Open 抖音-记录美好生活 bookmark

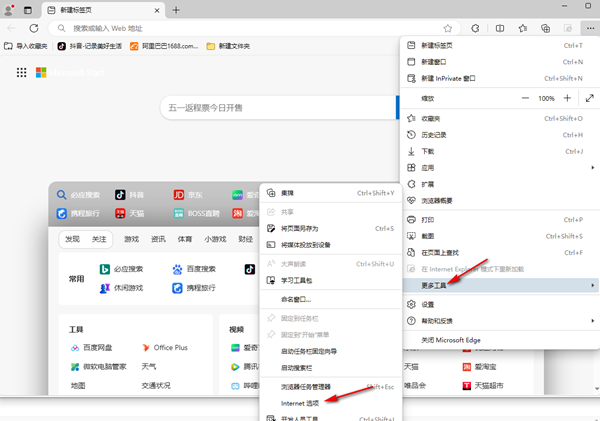pos(90,46)
